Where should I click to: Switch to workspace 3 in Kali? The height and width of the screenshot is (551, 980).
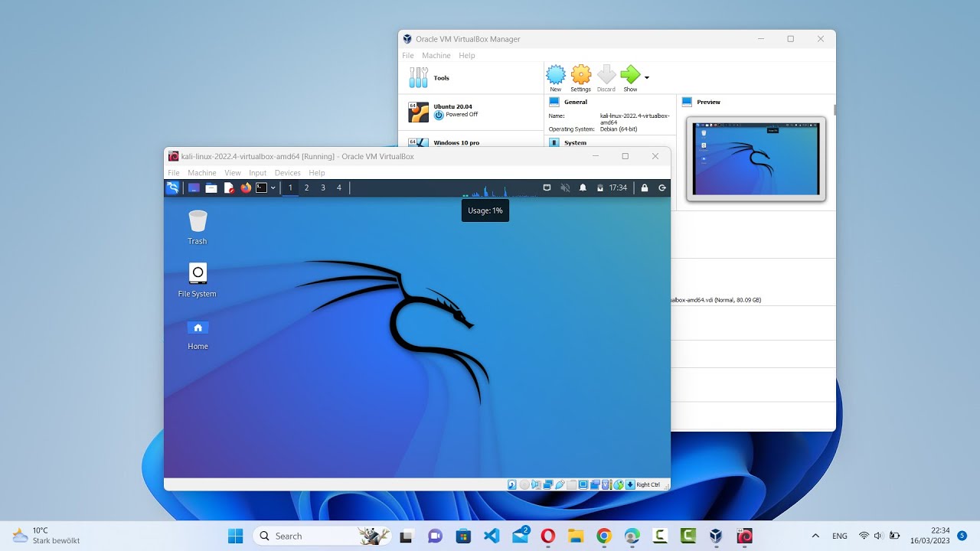[323, 187]
